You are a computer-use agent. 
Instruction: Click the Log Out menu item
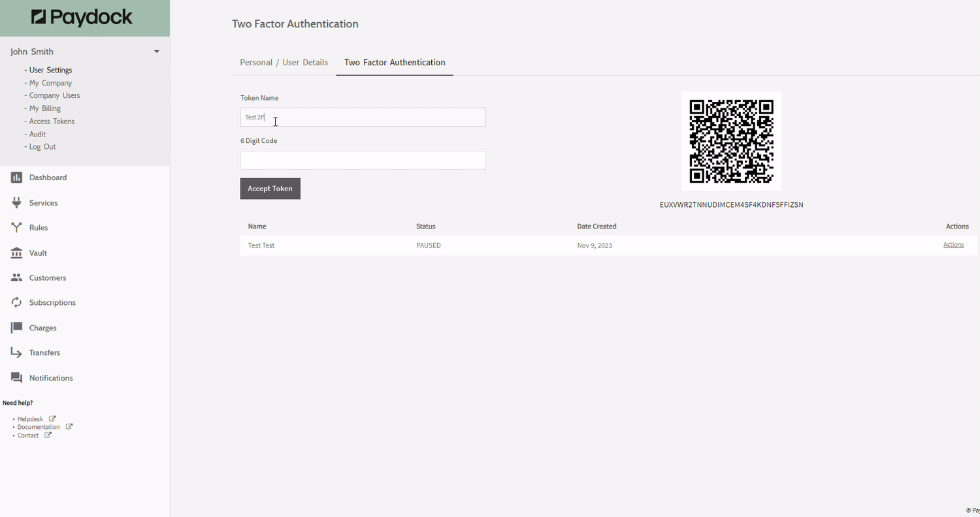click(42, 147)
